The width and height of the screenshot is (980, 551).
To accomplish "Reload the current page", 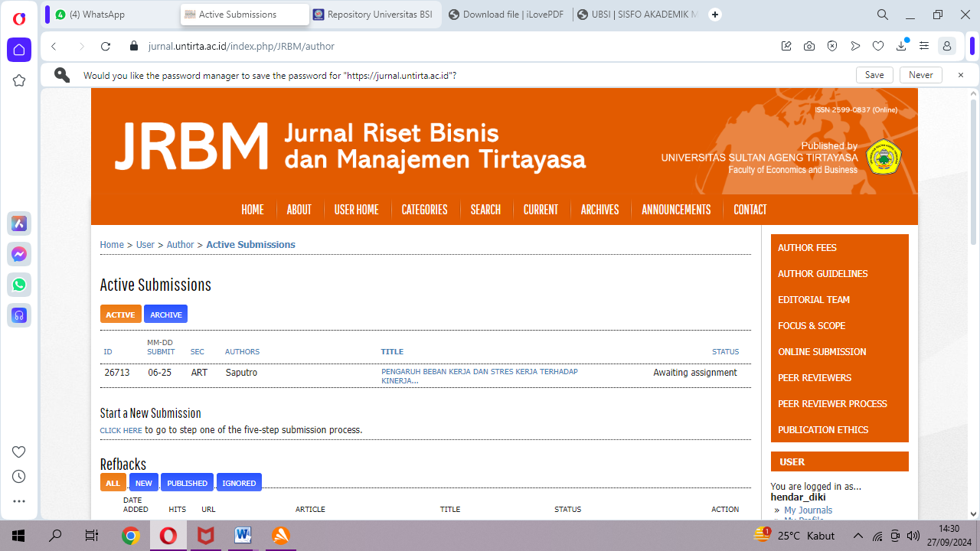I will (106, 46).
